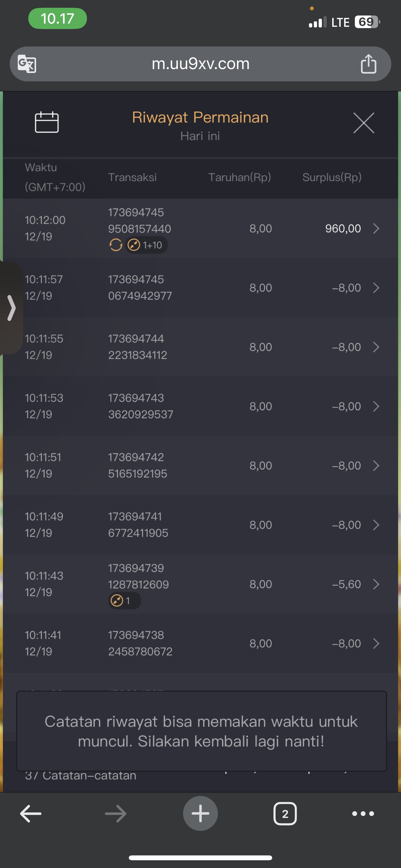This screenshot has width=401, height=868.
Task: Tap the browser translate icon
Action: pos(27,64)
